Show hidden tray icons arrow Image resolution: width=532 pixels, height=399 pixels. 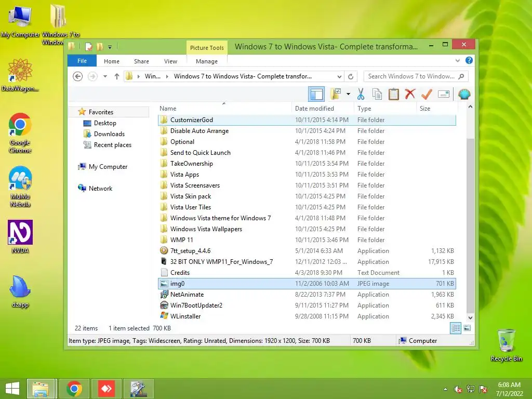click(445, 390)
